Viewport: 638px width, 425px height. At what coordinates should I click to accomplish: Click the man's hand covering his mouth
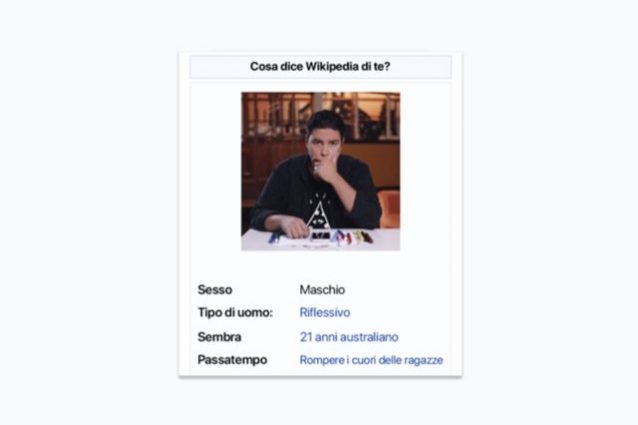[x=327, y=168]
